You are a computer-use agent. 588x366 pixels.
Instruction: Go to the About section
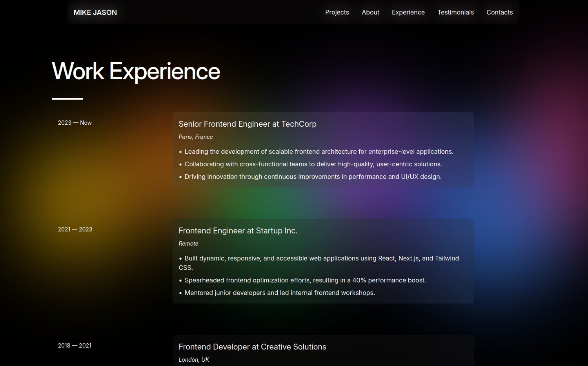[370, 13]
